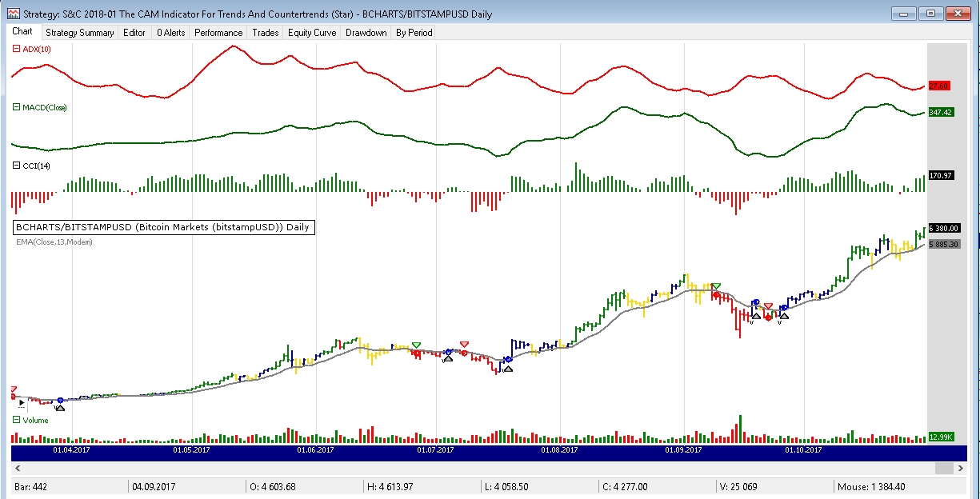
Task: Collapse the CCI(14) indicator pane
Action: [18, 166]
